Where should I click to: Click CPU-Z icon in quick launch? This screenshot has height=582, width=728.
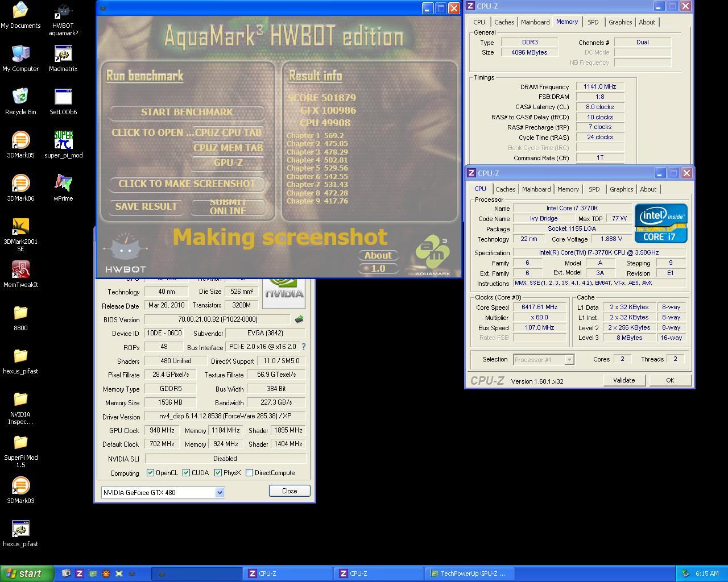point(80,573)
